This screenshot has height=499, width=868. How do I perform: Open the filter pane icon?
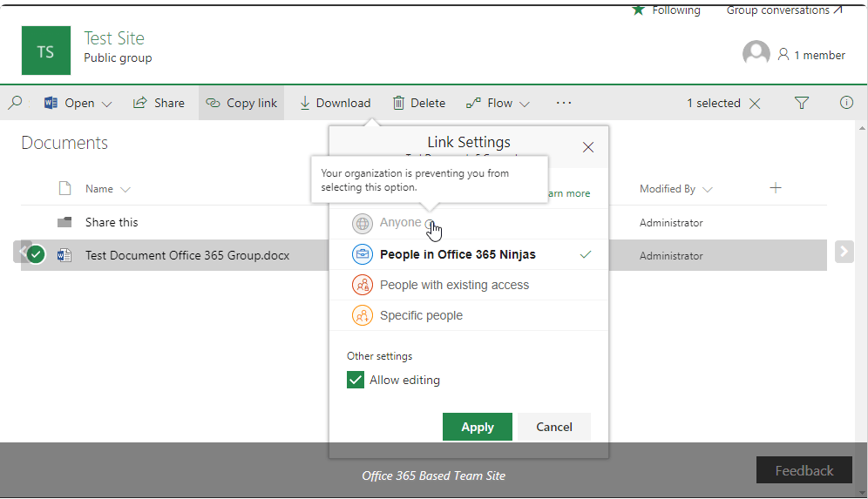[801, 103]
